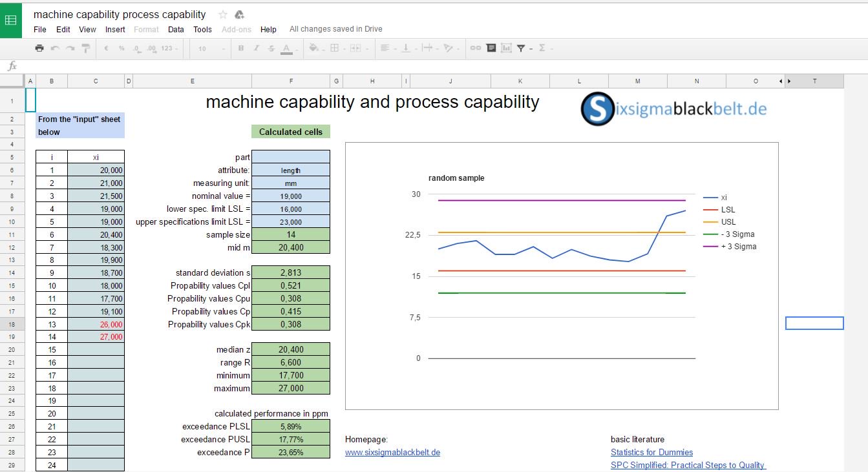Screen dimensions: 868x472
Task: Open the font size 10 dropdown
Action: (211, 48)
